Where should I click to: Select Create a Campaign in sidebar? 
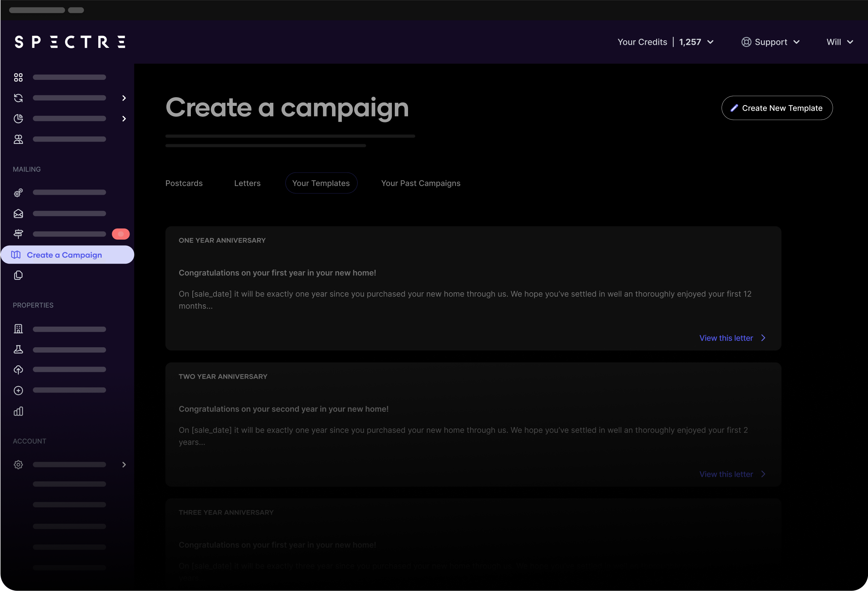[67, 255]
